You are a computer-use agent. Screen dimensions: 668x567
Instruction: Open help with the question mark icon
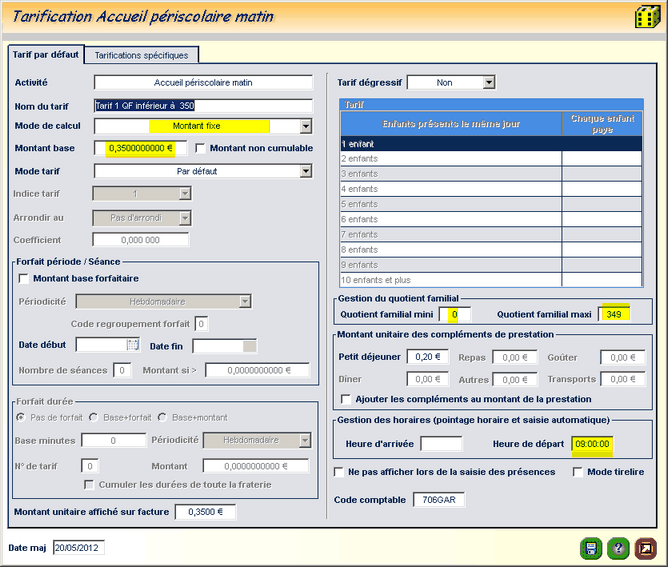(618, 548)
